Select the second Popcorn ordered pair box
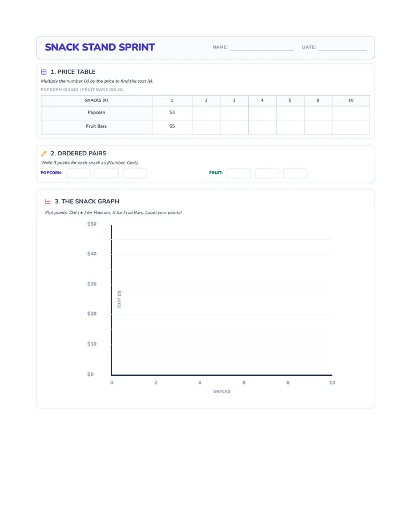The image size is (411, 532). tap(107, 173)
